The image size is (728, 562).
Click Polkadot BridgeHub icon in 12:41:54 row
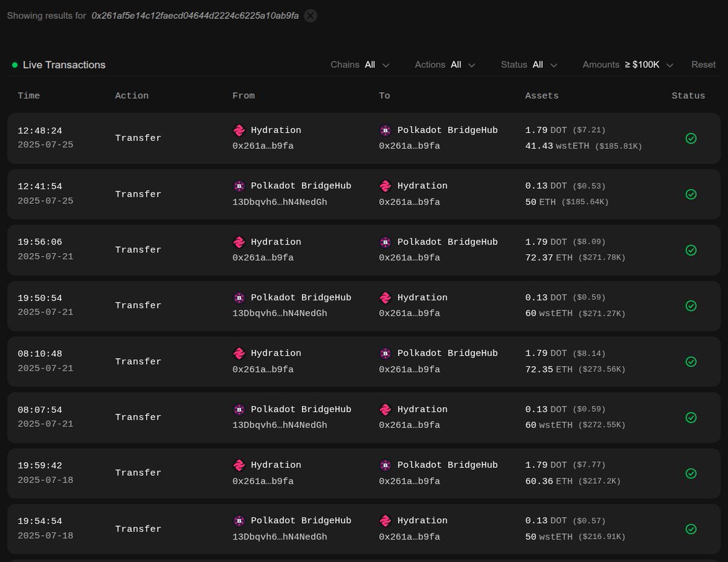click(x=239, y=186)
